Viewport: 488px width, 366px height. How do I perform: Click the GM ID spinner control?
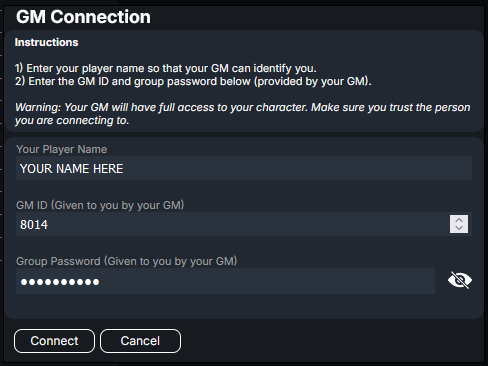point(459,224)
